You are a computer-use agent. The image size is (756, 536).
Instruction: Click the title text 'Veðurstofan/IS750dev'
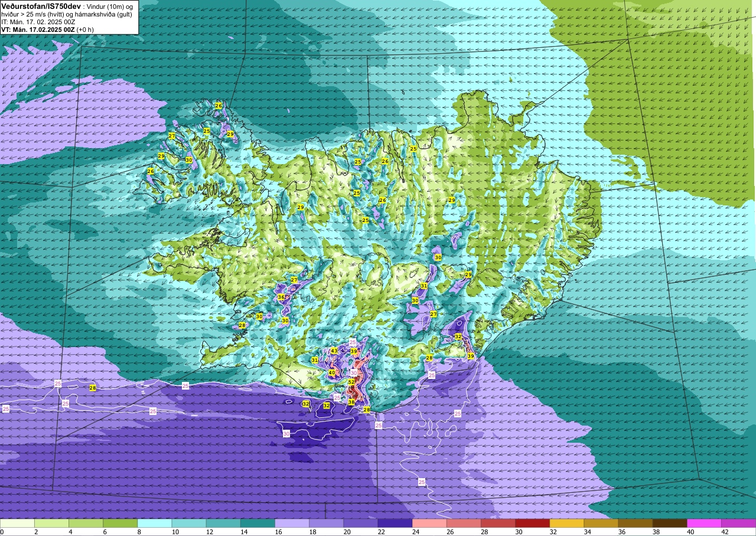point(41,6)
